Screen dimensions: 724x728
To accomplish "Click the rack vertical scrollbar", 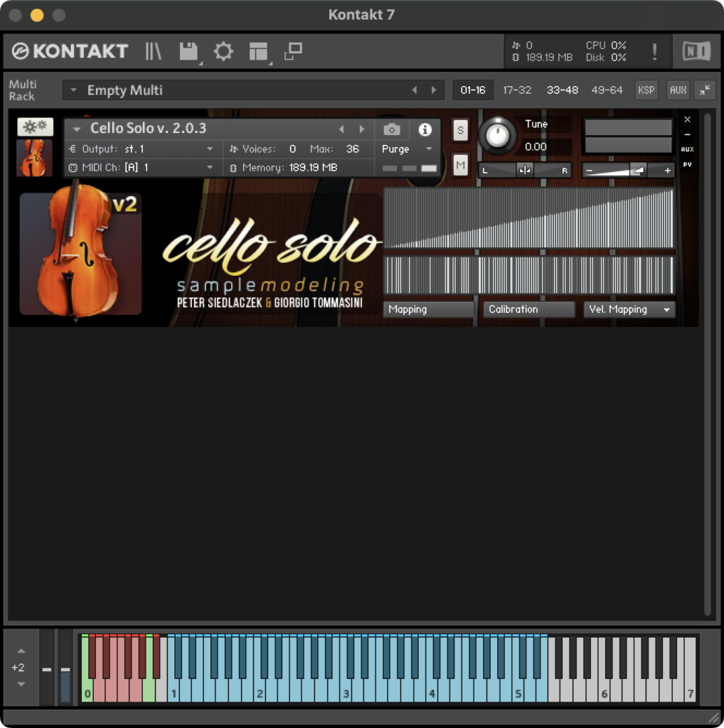I will click(x=707, y=365).
